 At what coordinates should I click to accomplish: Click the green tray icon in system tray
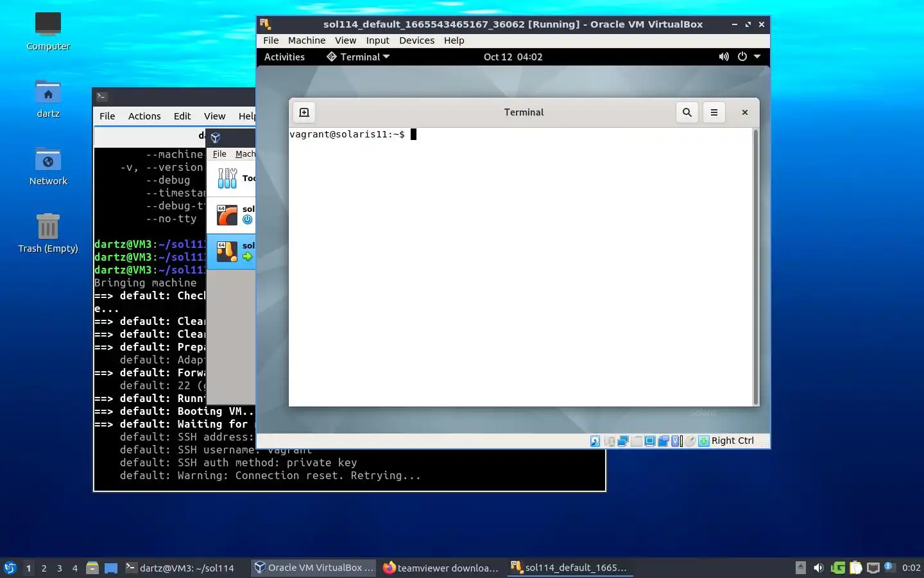[x=837, y=568]
